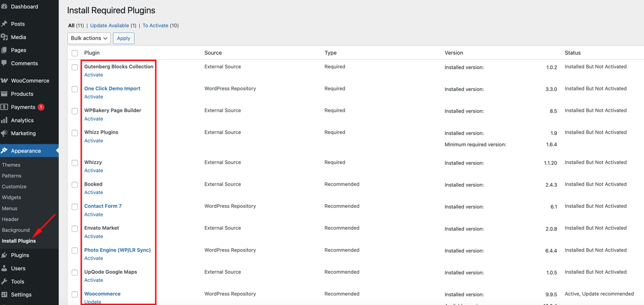Open the Woocommerce plugin link
The image size is (644, 305).
(102, 294)
